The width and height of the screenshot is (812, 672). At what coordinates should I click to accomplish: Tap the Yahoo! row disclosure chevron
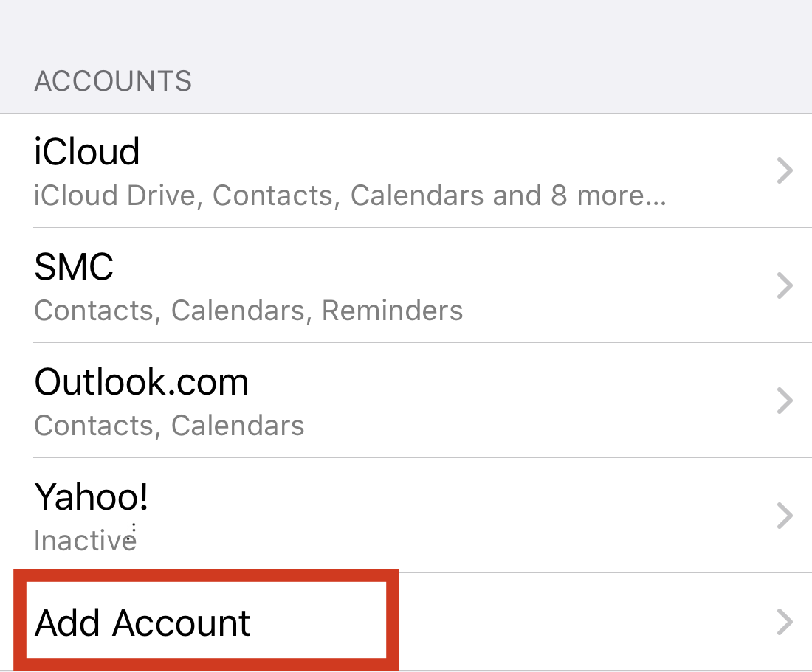[x=785, y=516]
